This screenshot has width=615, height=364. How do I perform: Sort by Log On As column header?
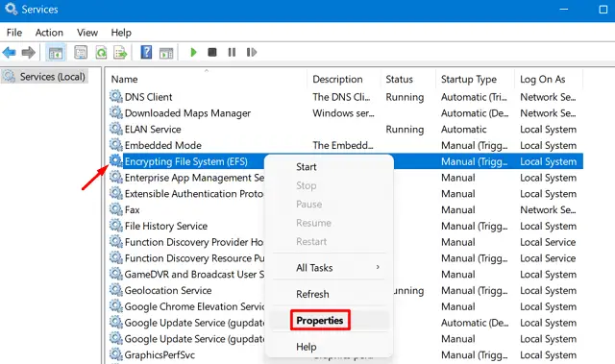point(542,79)
